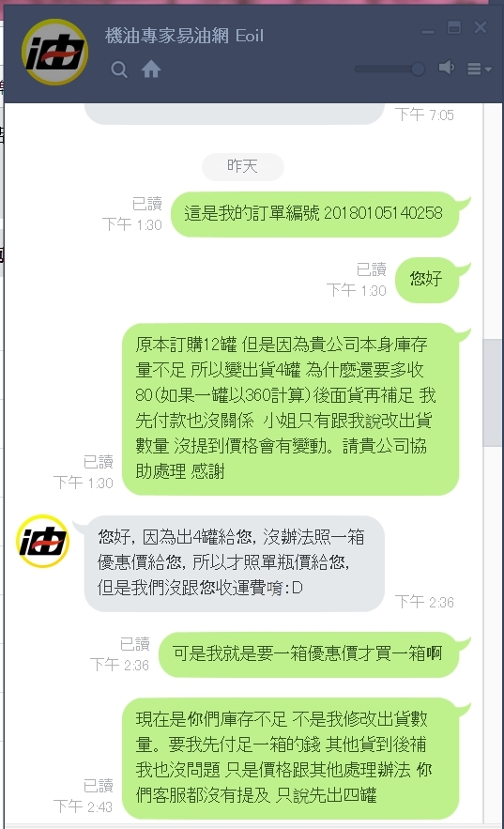Click the gray reply about 單瓶價

[x=234, y=563]
